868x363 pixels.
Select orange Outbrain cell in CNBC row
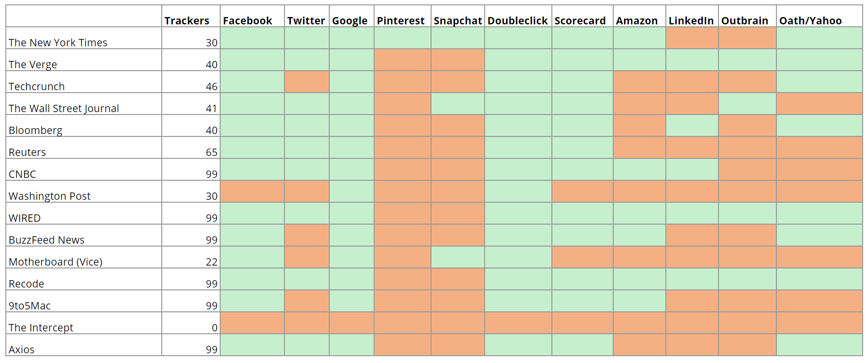tap(747, 170)
